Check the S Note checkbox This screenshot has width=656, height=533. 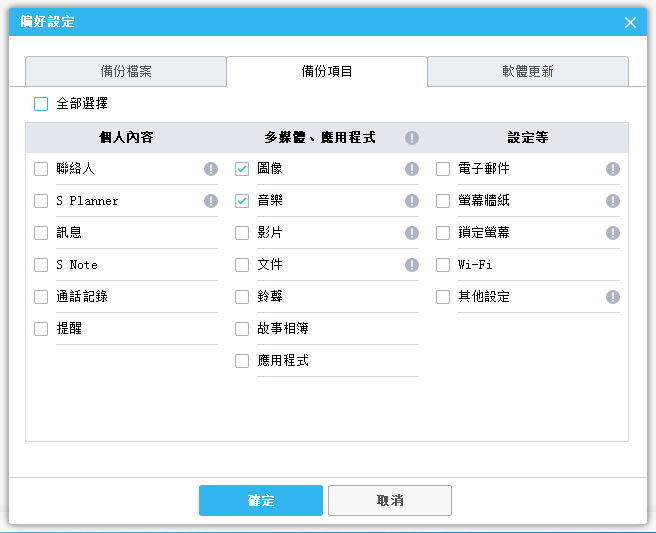pos(41,265)
